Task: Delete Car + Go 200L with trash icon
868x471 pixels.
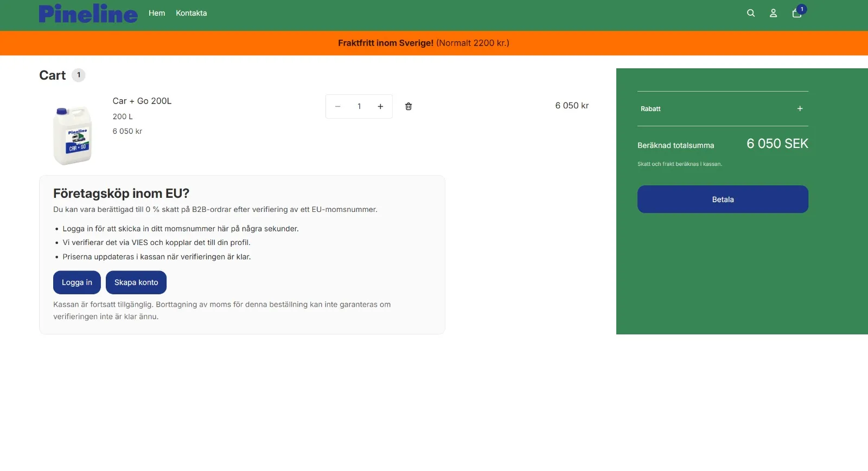Action: click(x=409, y=106)
